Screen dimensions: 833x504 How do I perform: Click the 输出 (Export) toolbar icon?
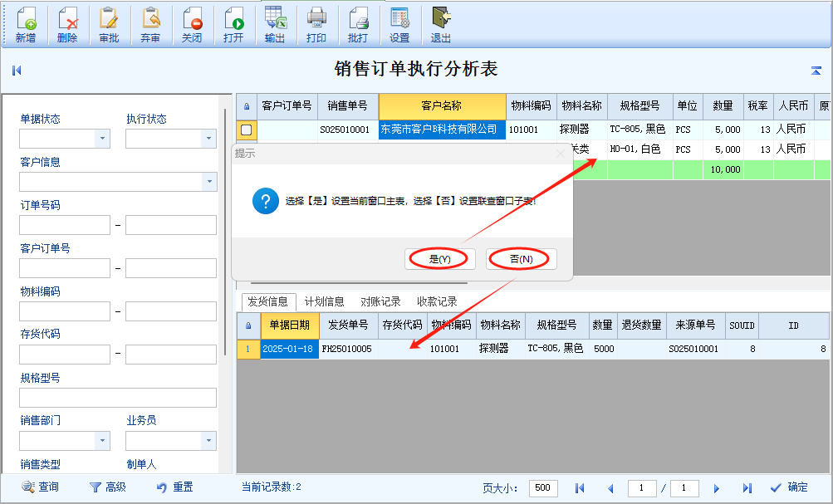point(275,25)
